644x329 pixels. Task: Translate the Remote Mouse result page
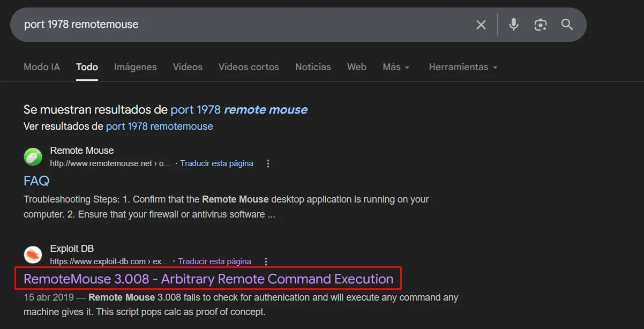(217, 163)
